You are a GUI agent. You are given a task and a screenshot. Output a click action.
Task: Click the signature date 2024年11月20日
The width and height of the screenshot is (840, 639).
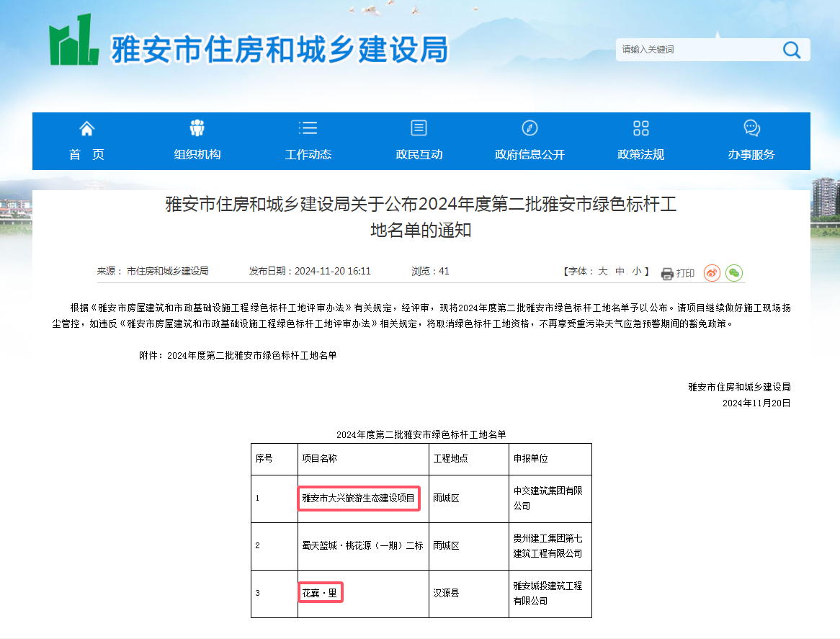pos(756,403)
